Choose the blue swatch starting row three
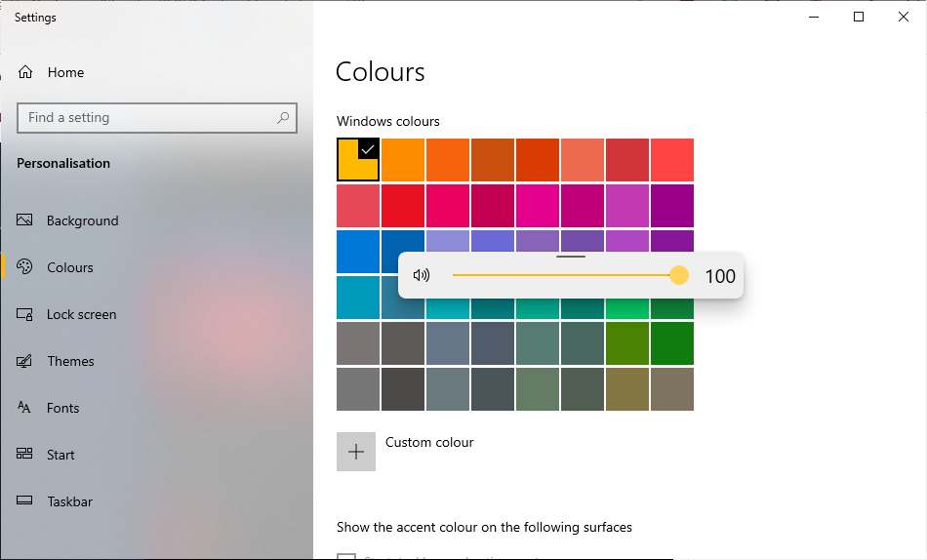This screenshot has width=927, height=560. click(358, 252)
